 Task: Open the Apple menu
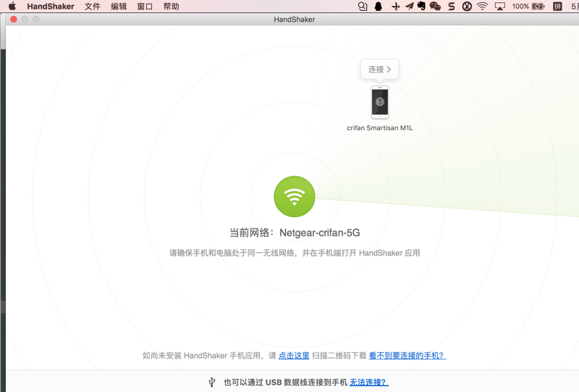pos(12,6)
